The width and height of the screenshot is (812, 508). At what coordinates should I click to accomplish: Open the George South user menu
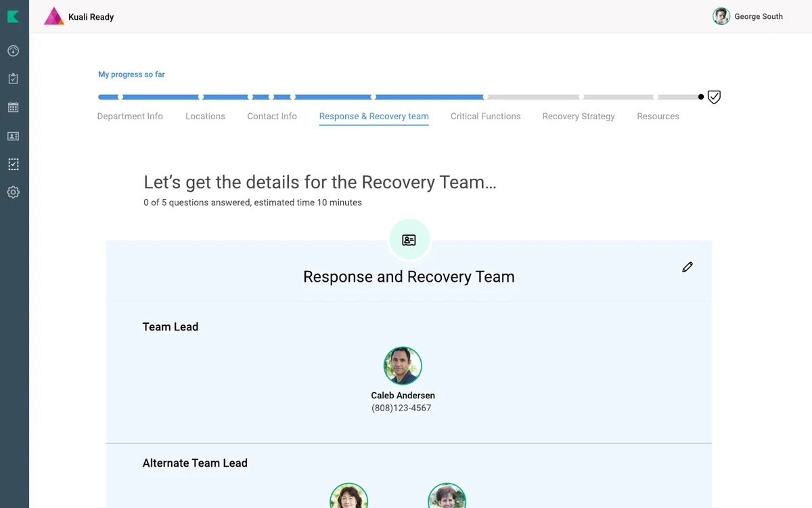(x=748, y=16)
